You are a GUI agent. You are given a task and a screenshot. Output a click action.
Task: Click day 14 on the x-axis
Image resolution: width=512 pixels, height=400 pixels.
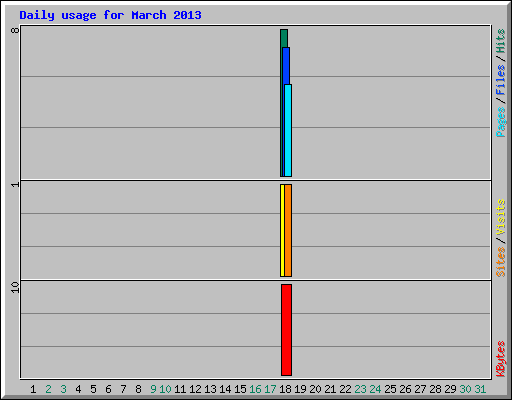pos(225,389)
